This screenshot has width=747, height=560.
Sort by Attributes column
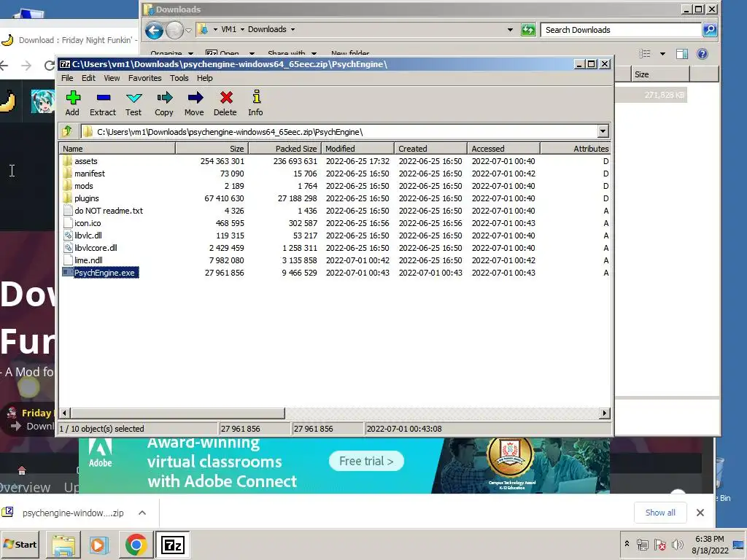point(576,149)
